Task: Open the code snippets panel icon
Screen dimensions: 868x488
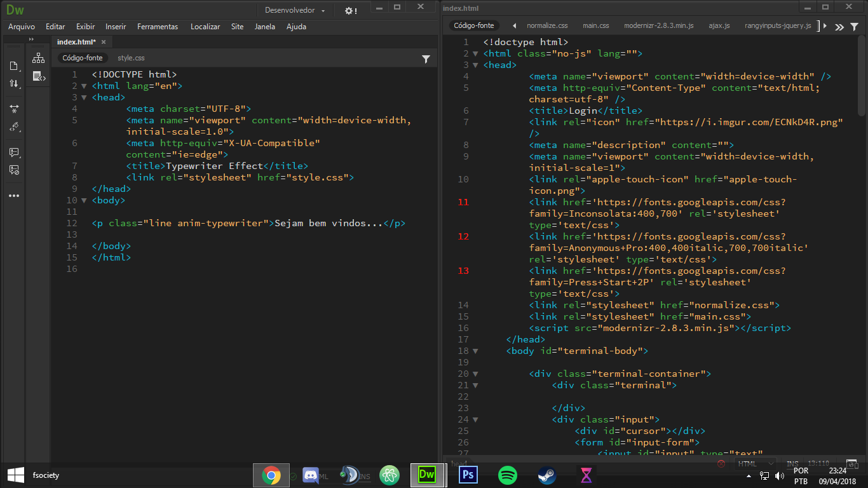Action: (39, 76)
